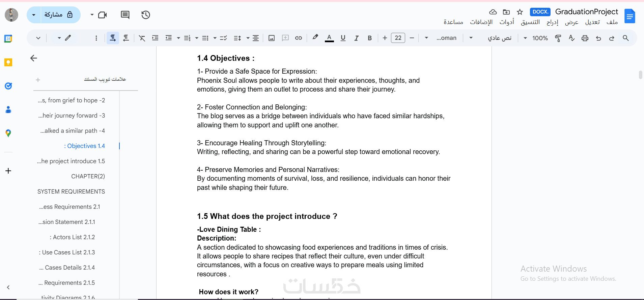Viewport: 644px width, 300px height.
Task: Open the Docs home icon
Action: [x=630, y=16]
